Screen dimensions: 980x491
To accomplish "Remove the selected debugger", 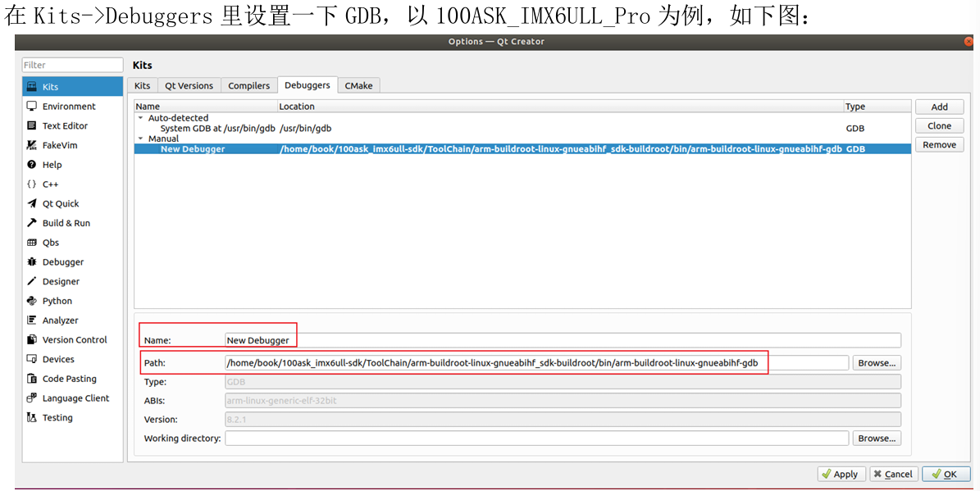I will click(939, 144).
